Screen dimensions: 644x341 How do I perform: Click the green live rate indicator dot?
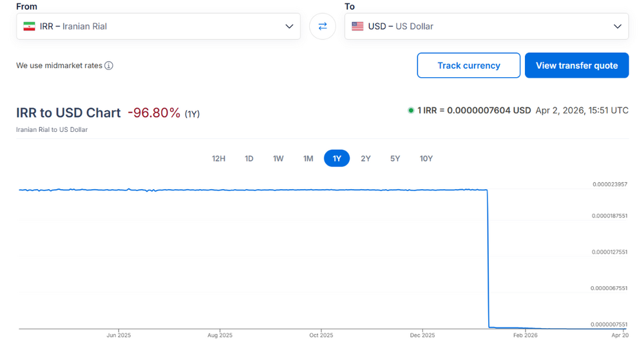click(410, 111)
